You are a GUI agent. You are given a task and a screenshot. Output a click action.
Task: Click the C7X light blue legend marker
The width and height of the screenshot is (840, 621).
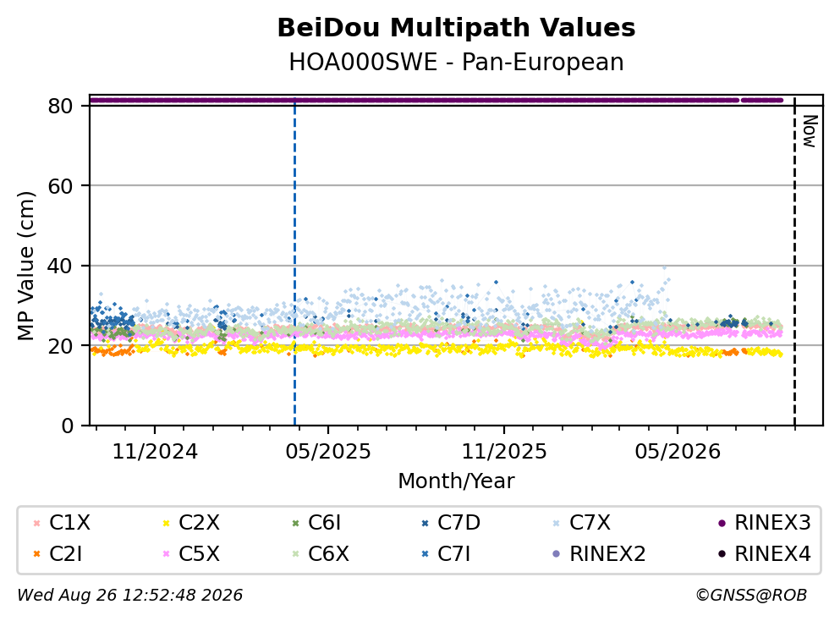click(x=556, y=523)
